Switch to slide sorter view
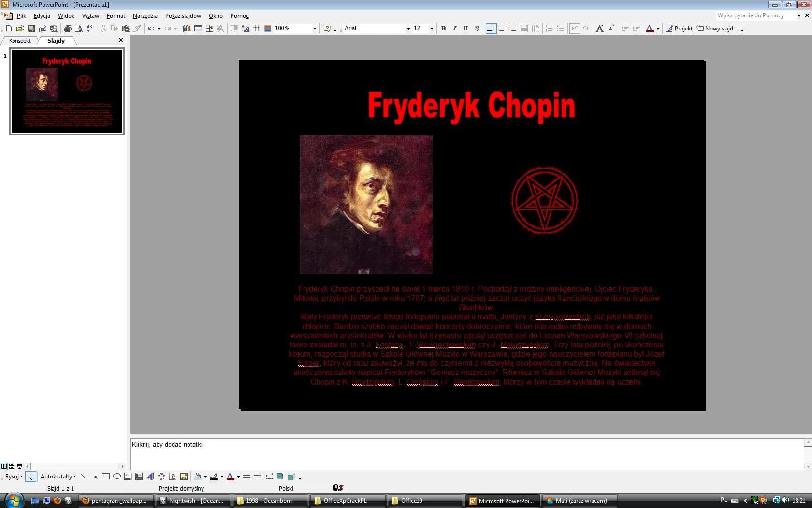The image size is (812, 508). click(12, 466)
